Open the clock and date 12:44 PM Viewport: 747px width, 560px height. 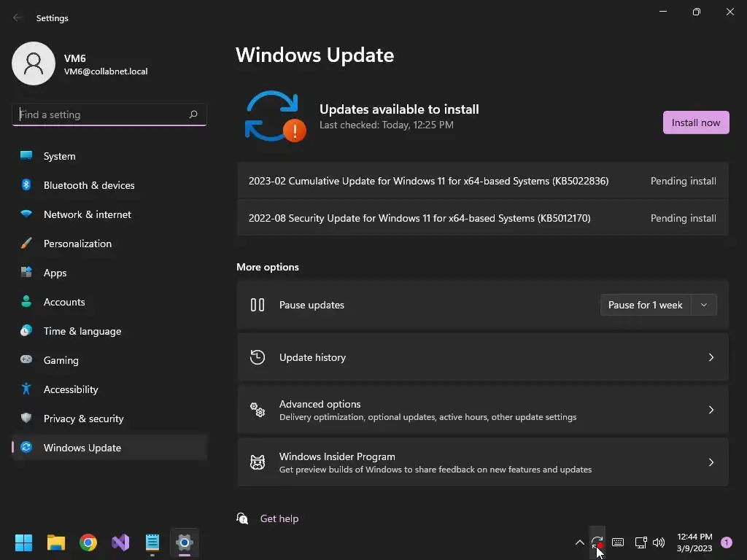point(694,542)
